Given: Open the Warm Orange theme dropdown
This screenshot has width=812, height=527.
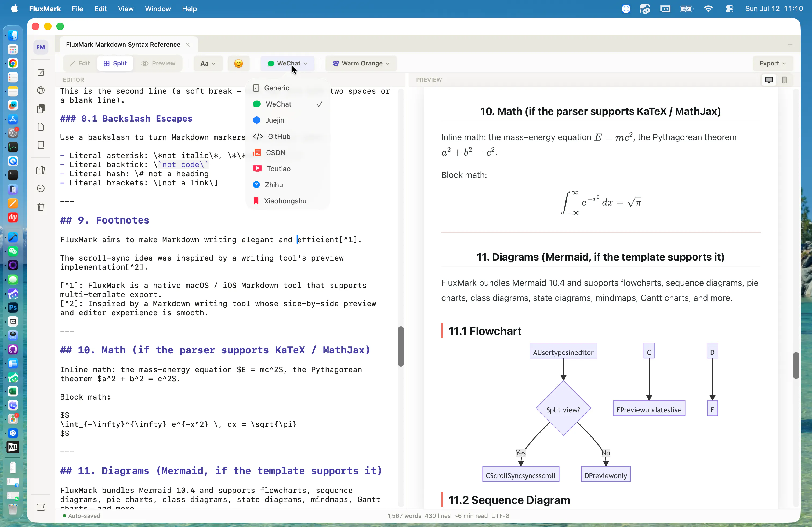Looking at the screenshot, I should (x=361, y=63).
